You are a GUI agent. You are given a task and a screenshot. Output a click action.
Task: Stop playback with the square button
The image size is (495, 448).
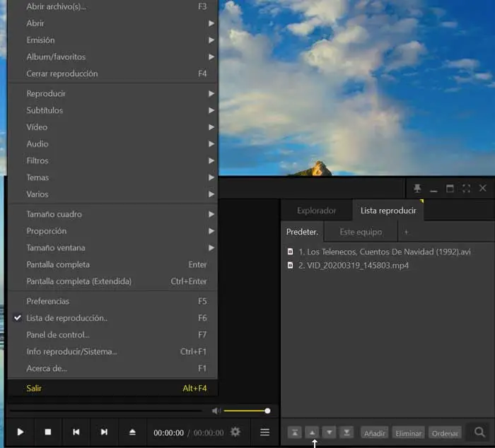point(48,432)
